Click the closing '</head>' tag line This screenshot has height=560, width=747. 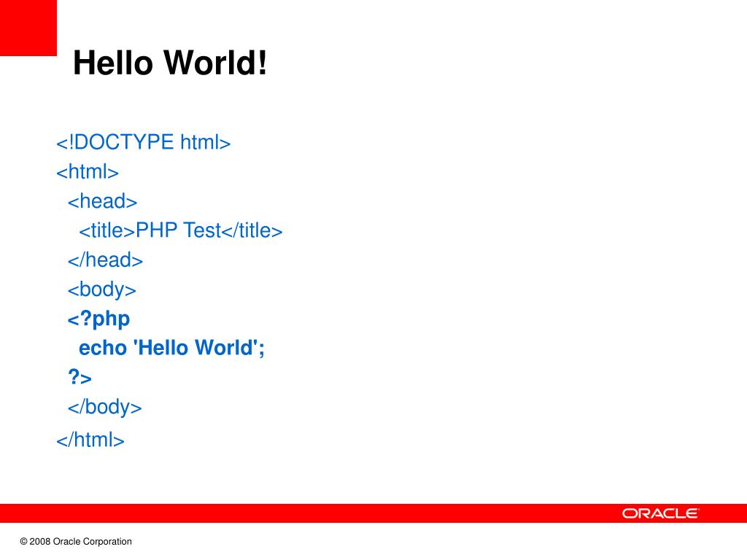[105, 260]
